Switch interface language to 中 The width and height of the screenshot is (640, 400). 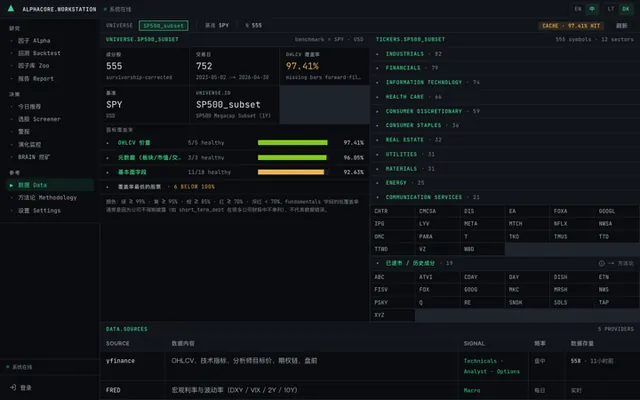[592, 9]
